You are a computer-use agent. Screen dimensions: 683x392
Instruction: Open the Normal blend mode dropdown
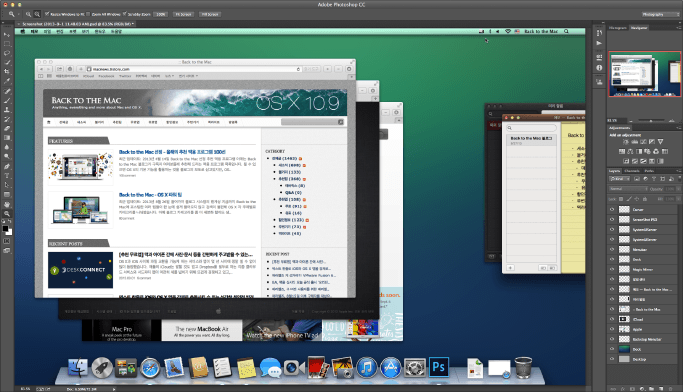click(x=628, y=189)
